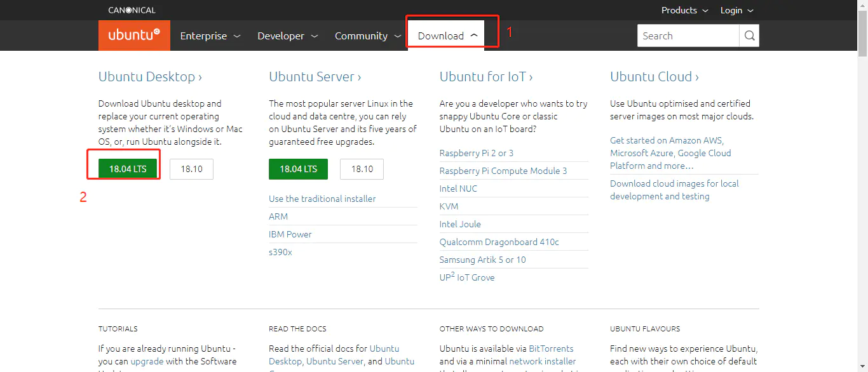This screenshot has width=868, height=372.
Task: Open the UP² IoT Grove link
Action: tap(467, 277)
